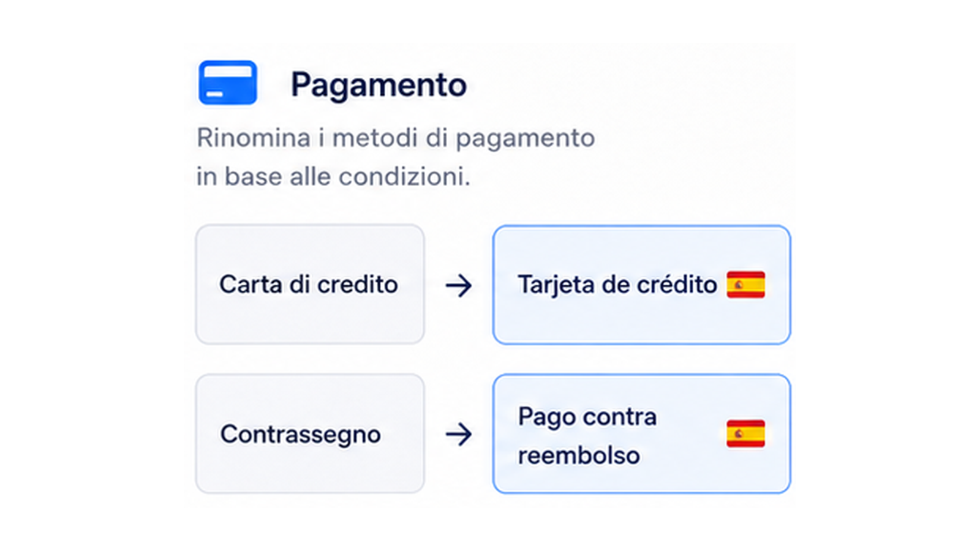The width and height of the screenshot is (980, 551).
Task: Click the 'Carta di credito' text label
Action: [309, 285]
